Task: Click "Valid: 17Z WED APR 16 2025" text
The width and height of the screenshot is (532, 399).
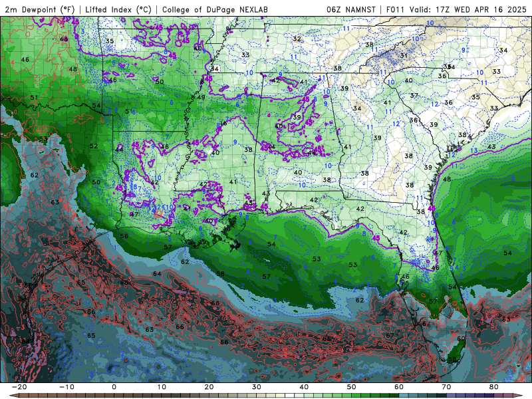Action: 468,9
